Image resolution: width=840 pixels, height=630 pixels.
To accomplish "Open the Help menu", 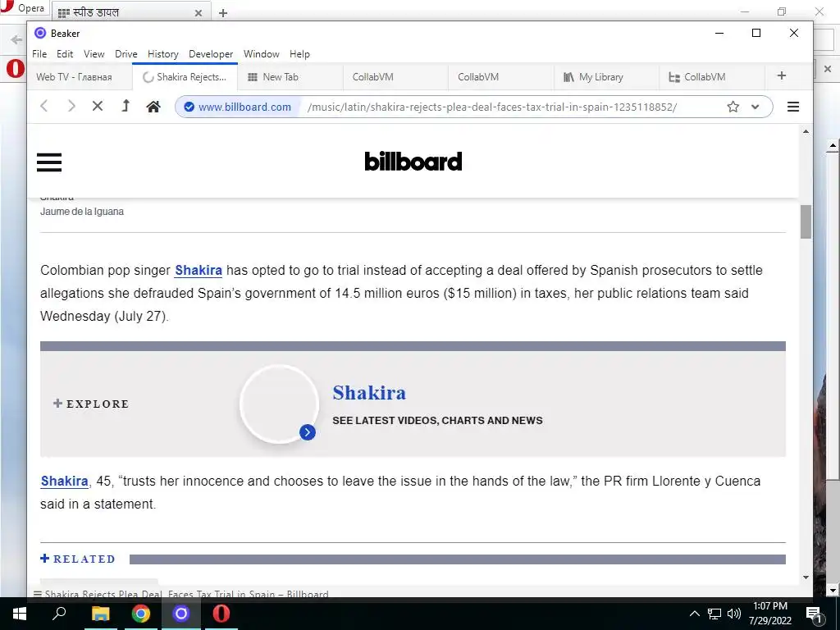I will tap(299, 54).
